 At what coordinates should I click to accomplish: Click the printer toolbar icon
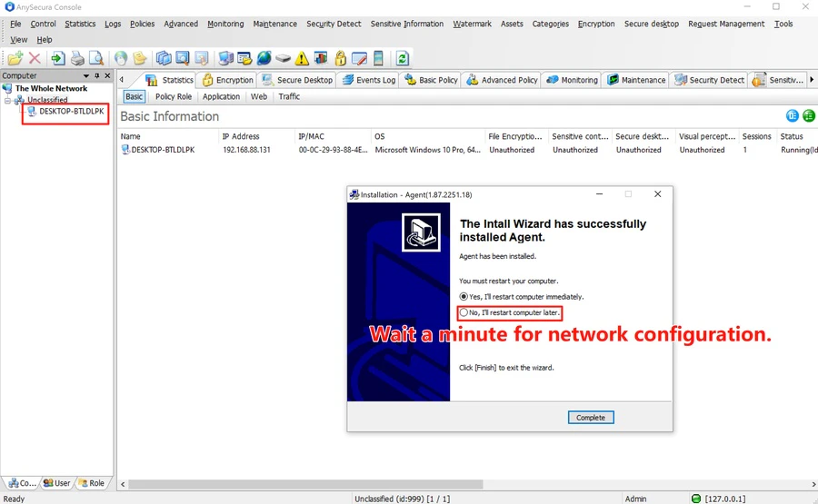coord(77,58)
